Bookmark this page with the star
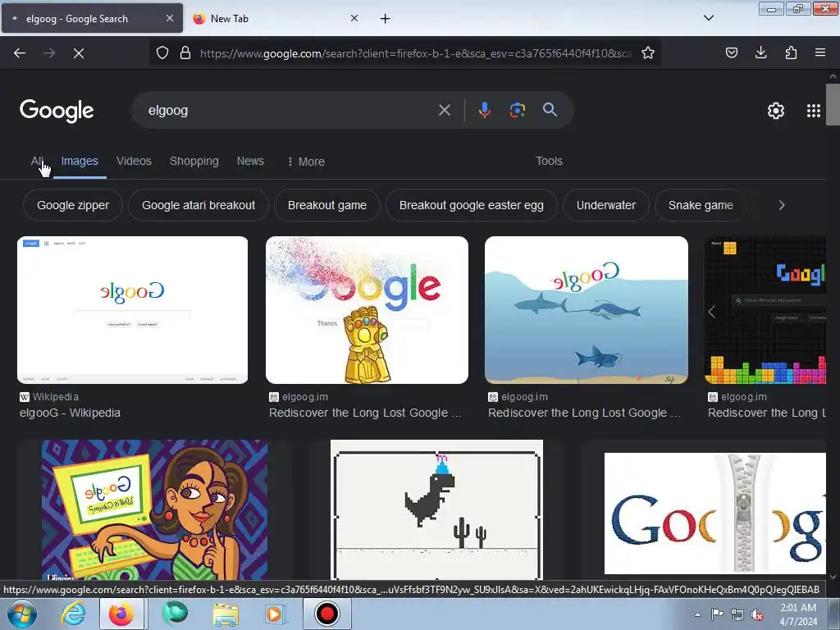This screenshot has height=630, width=840. pos(648,52)
